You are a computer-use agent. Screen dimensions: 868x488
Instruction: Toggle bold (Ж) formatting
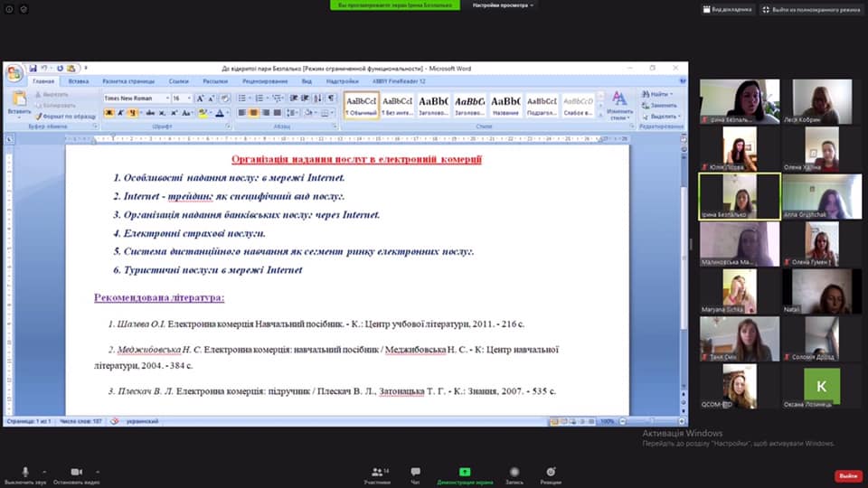[109, 113]
